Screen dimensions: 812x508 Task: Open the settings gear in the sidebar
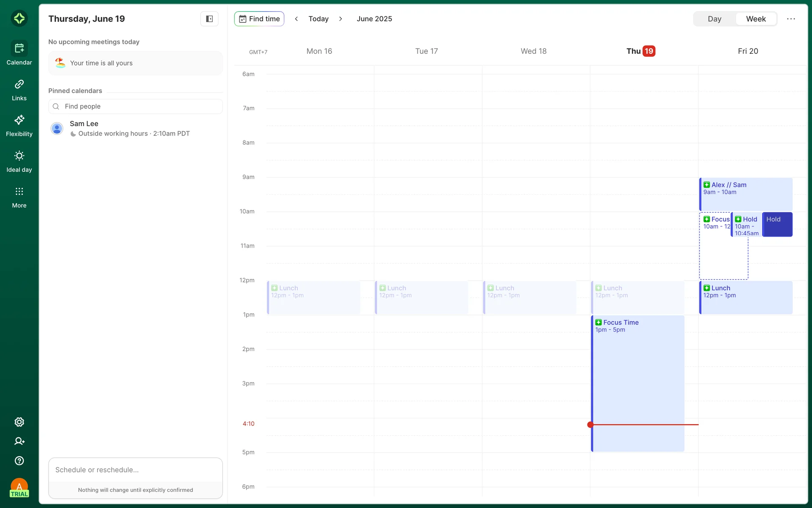click(19, 422)
